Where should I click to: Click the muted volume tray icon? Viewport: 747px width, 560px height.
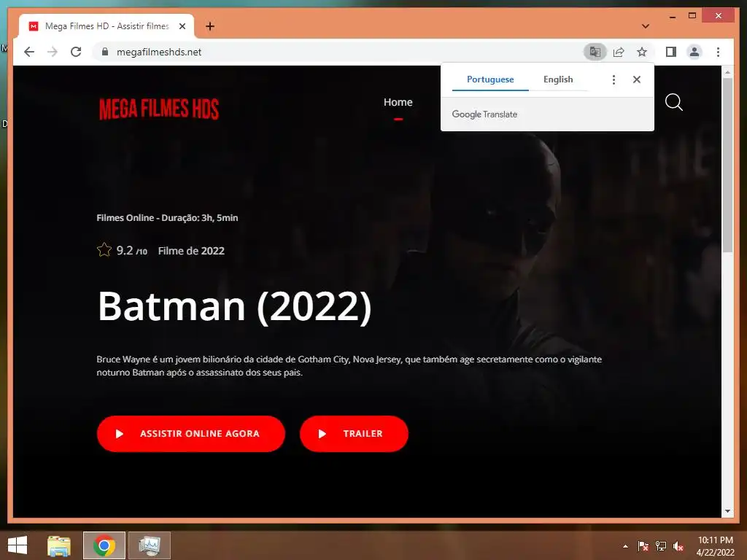[x=678, y=546]
